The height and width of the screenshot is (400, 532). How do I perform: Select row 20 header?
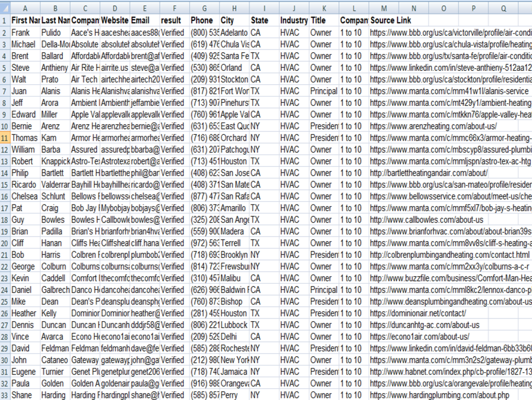coord(5,243)
